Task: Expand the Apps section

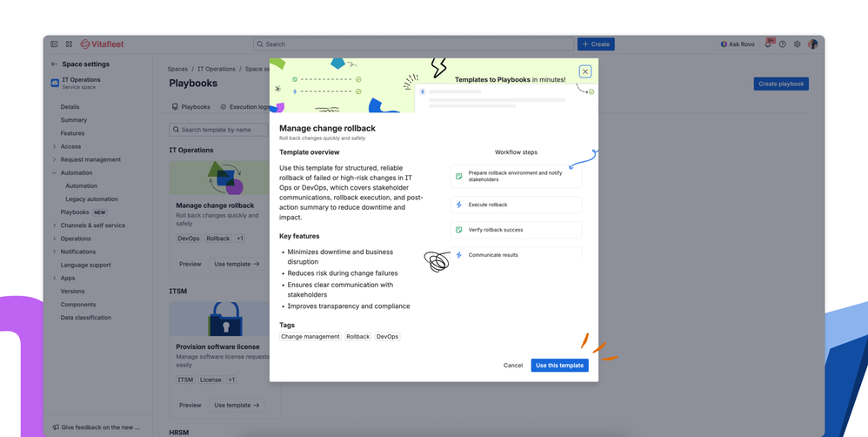Action: pyautogui.click(x=54, y=278)
